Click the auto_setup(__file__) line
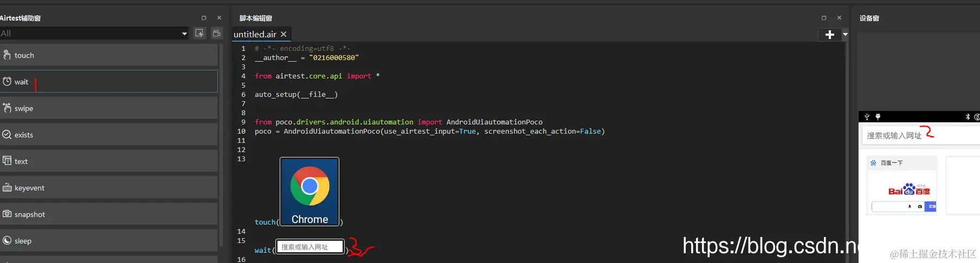Viewport: 980px width, 263px height. point(296,94)
